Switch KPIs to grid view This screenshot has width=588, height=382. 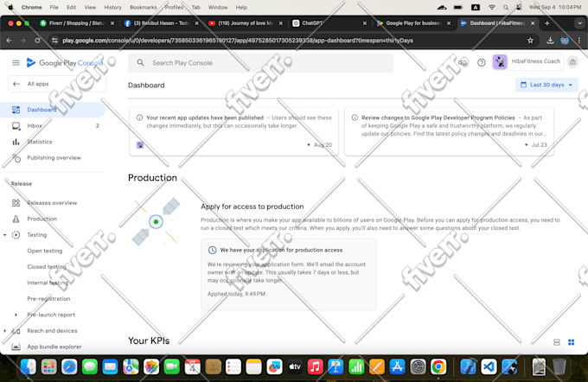point(571,342)
